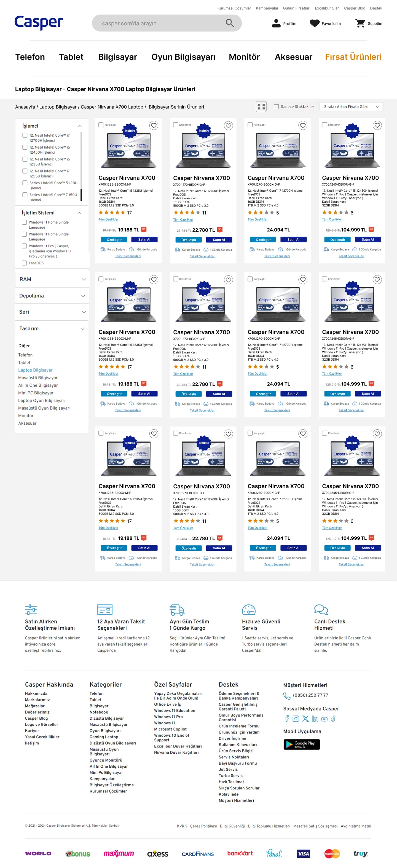The height and width of the screenshot is (868, 397).
Task: Open Çerez Politikası footer link
Action: (x=203, y=826)
